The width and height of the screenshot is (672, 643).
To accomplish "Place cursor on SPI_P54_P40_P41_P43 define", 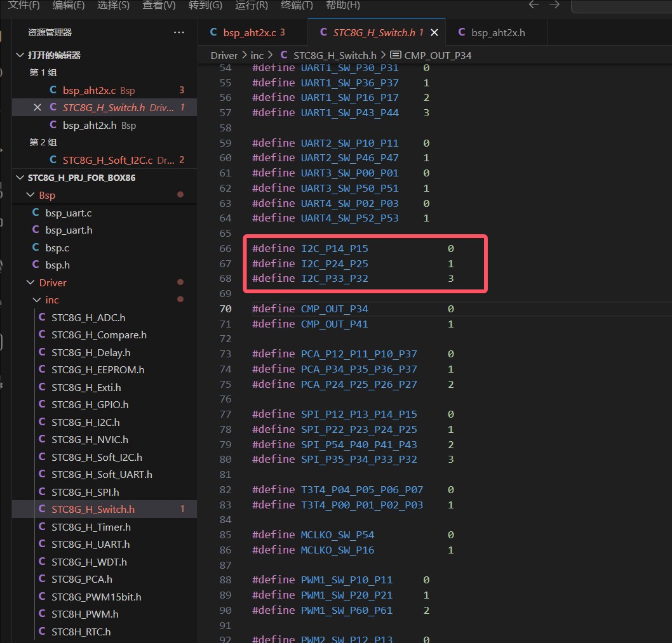I will click(x=359, y=445).
